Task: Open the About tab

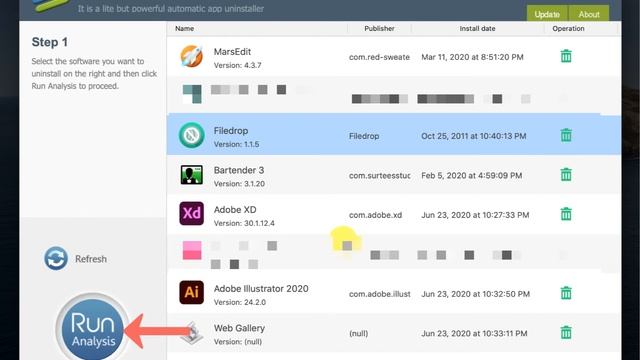Action: (x=589, y=14)
